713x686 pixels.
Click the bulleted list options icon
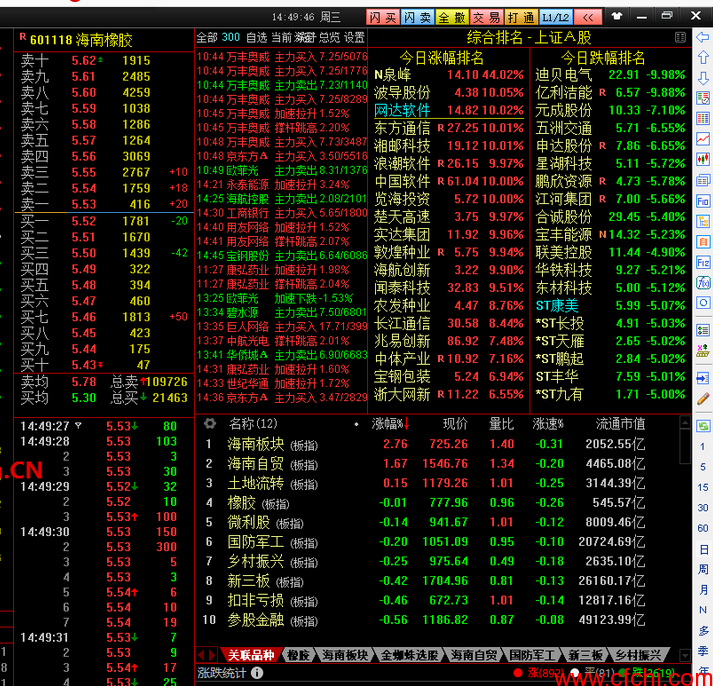pyautogui.click(x=703, y=330)
